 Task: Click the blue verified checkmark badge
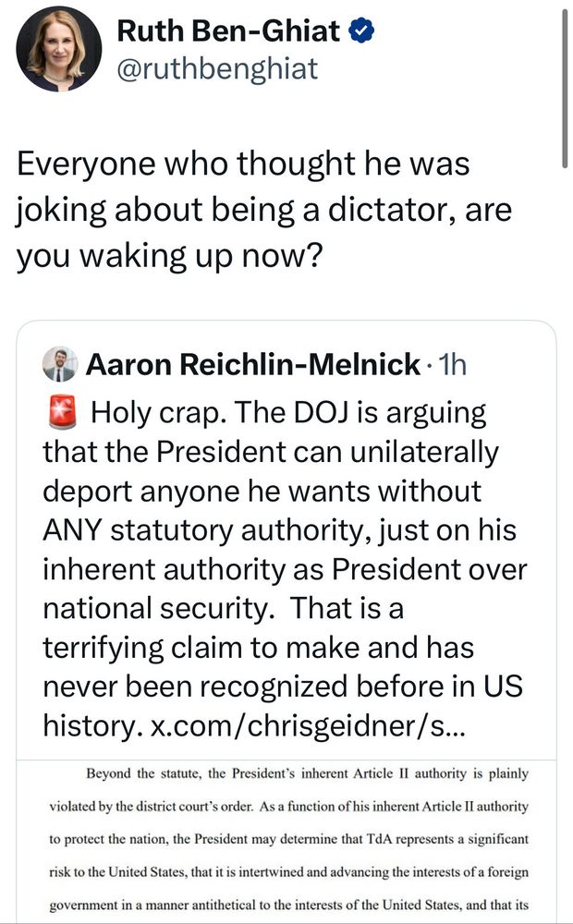click(x=361, y=31)
